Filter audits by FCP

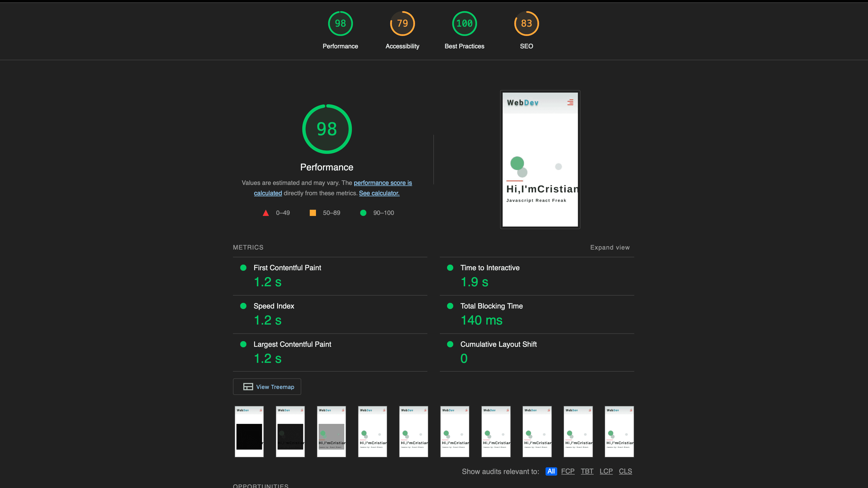pyautogui.click(x=568, y=471)
